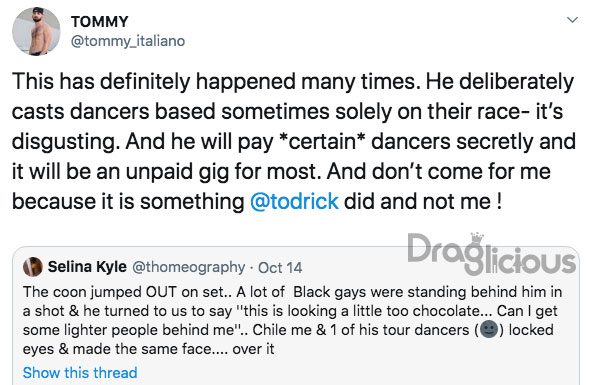Click the Draglicious watermark logo
This screenshot has width=592, height=385.
[492, 254]
